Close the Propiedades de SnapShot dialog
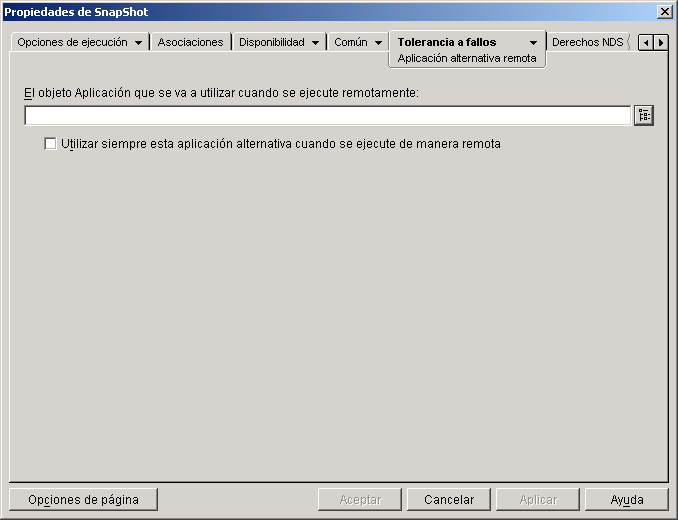 click(x=664, y=12)
